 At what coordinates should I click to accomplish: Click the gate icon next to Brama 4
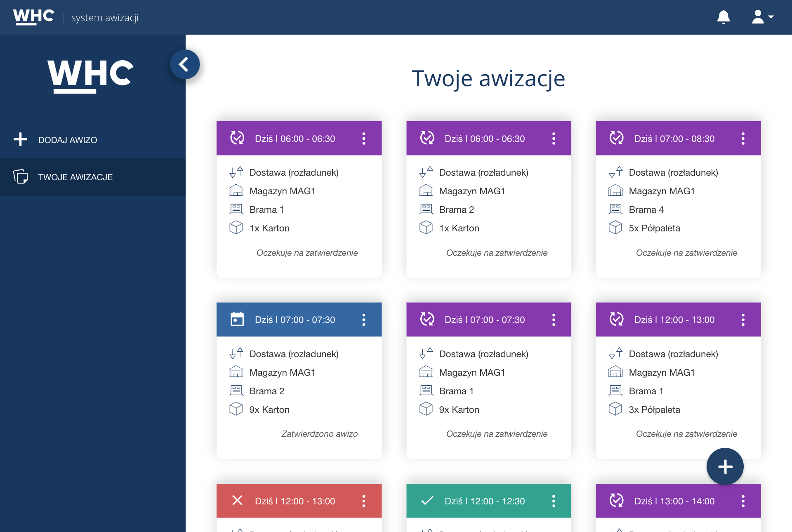(615, 209)
